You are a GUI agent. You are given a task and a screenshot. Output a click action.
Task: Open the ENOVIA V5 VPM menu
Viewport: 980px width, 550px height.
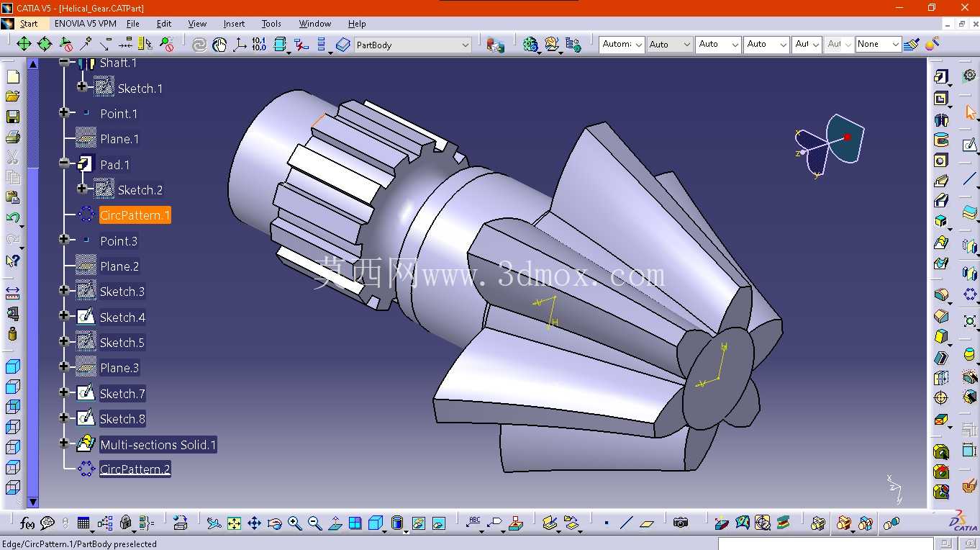point(86,24)
